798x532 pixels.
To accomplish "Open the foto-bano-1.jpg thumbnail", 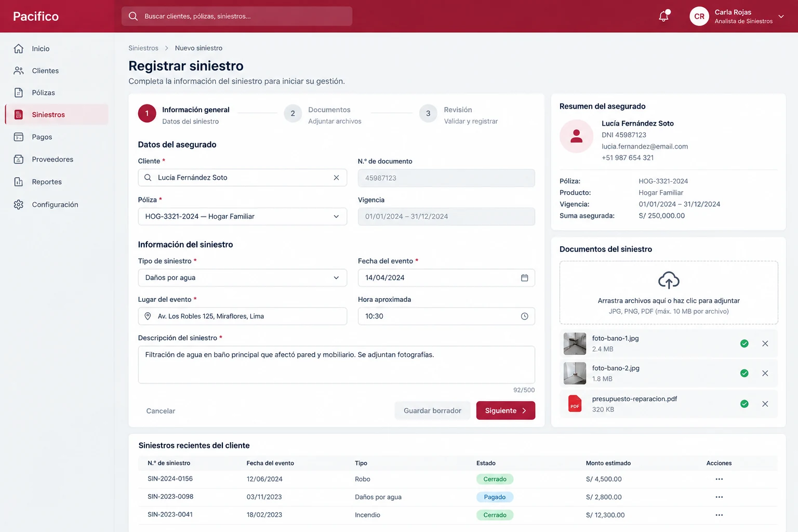I will [x=575, y=343].
